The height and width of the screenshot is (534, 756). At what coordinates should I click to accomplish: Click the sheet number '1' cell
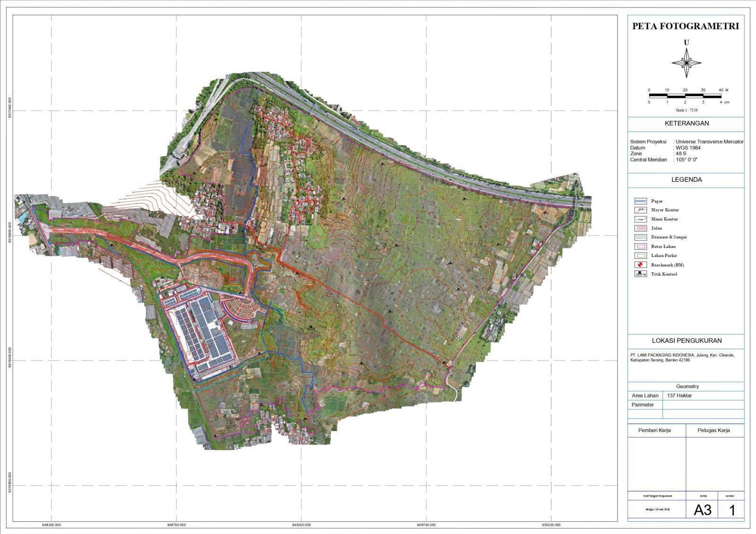[732, 510]
